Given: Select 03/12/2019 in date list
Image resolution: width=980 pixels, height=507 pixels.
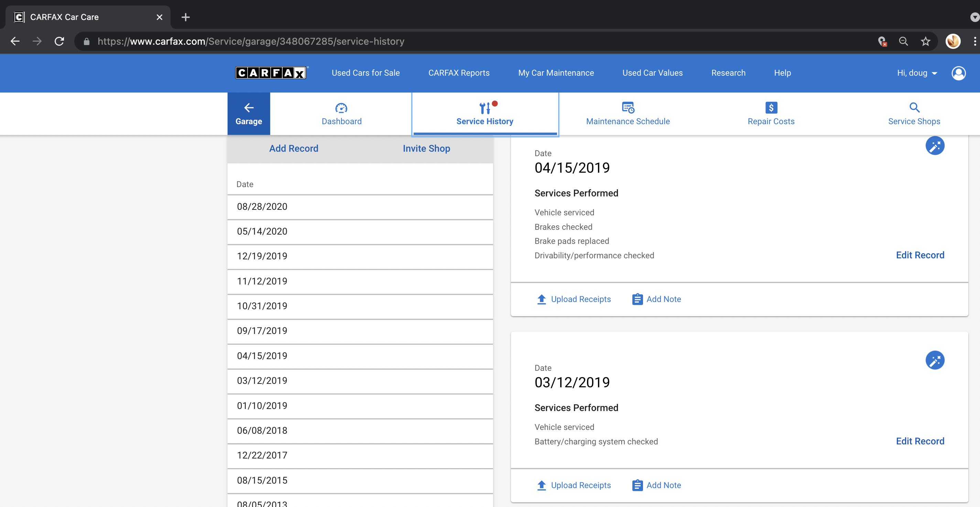Looking at the screenshot, I should pyautogui.click(x=360, y=381).
